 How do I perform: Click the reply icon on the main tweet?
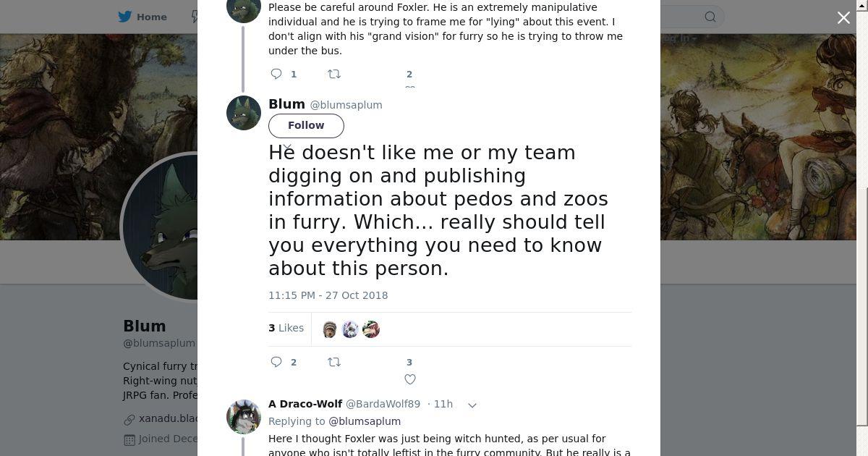276,362
